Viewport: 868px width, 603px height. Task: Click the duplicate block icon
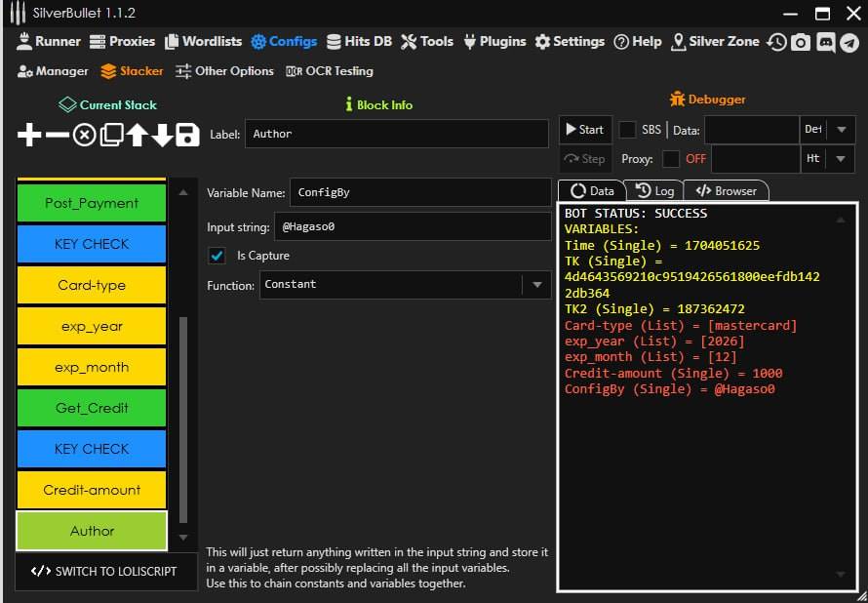[x=111, y=136]
